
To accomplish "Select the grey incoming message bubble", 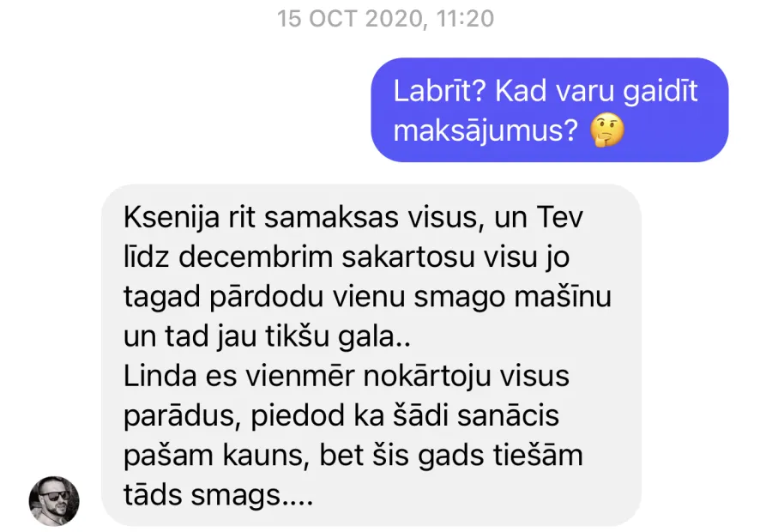I will click(x=371, y=355).
